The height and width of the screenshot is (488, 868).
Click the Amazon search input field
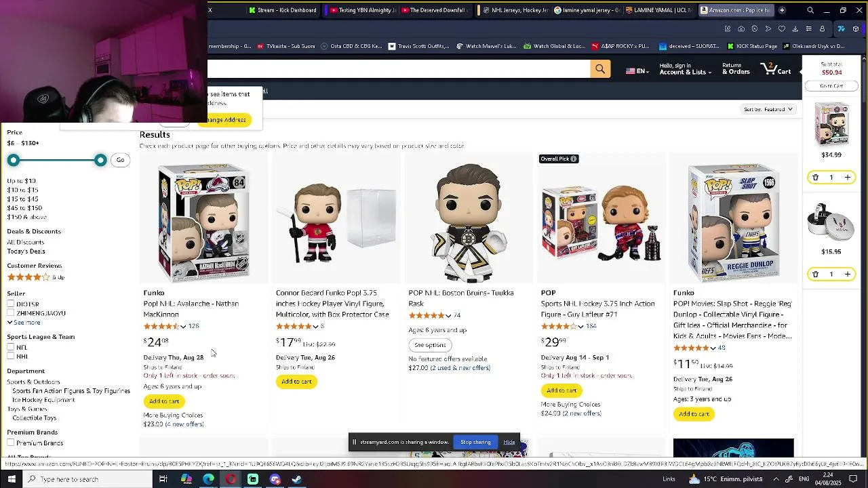pos(399,69)
